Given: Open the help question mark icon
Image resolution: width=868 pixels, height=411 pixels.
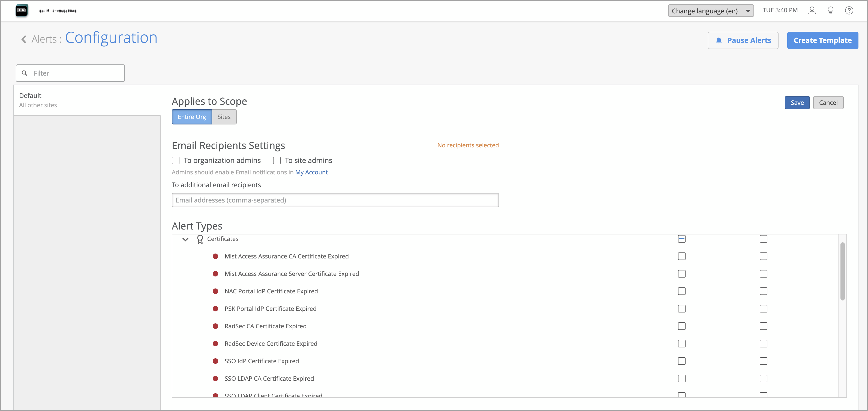Looking at the screenshot, I should [x=849, y=10].
